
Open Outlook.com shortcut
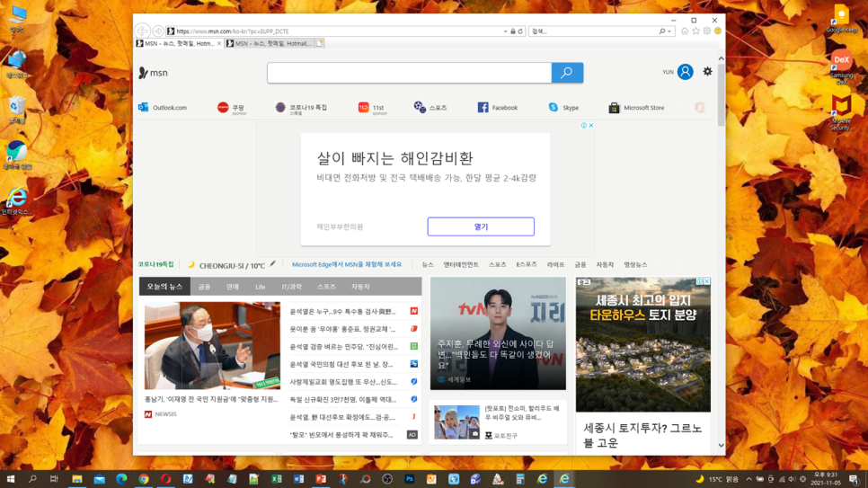pos(163,108)
